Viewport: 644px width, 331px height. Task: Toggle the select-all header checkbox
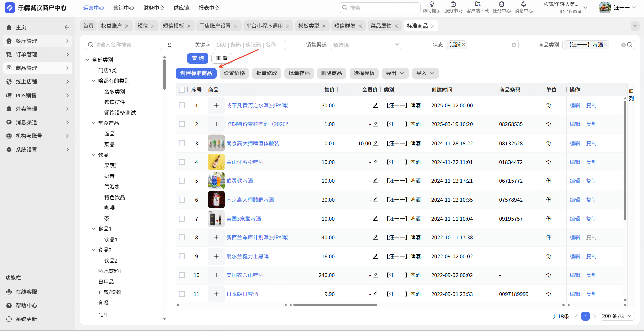pyautogui.click(x=182, y=90)
